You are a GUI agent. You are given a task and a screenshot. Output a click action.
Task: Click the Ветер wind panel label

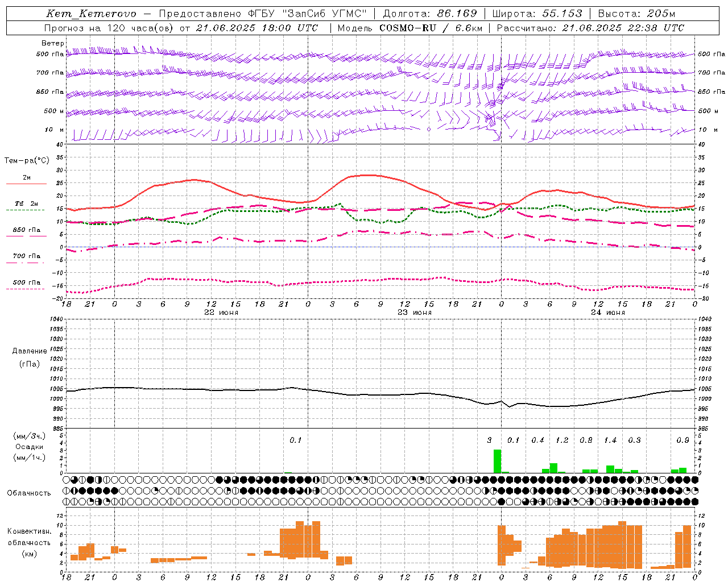[x=53, y=43]
